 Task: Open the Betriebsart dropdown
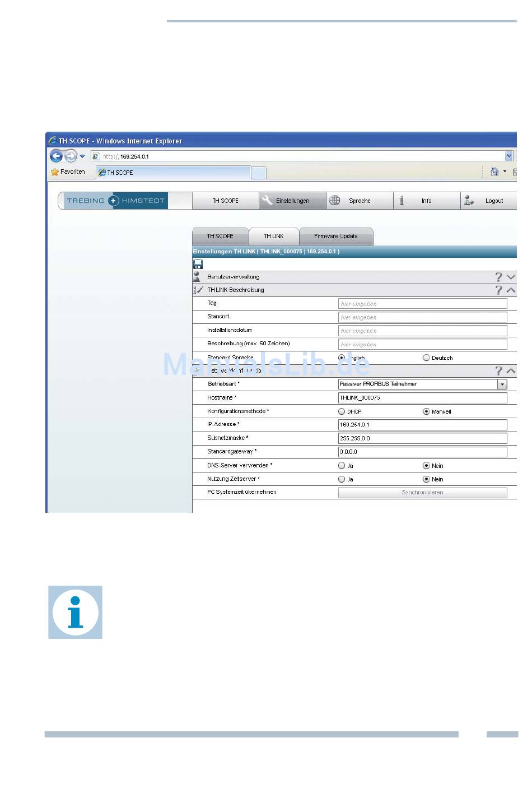(422, 384)
